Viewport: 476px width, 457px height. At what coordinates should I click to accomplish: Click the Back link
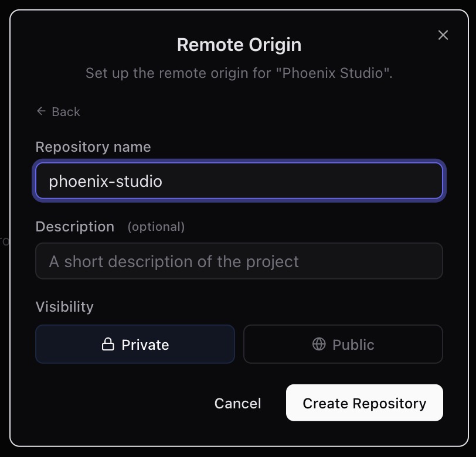point(57,111)
